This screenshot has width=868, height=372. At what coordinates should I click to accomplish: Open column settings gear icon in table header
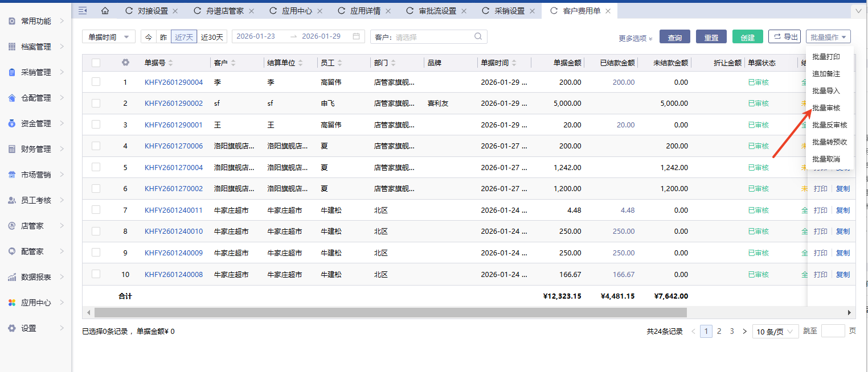click(125, 63)
